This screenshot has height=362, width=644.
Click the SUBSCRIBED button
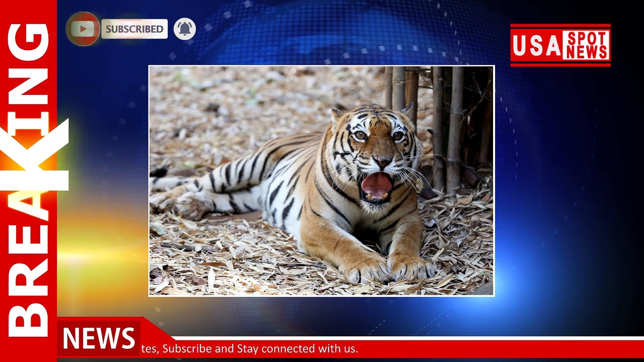[x=134, y=29]
